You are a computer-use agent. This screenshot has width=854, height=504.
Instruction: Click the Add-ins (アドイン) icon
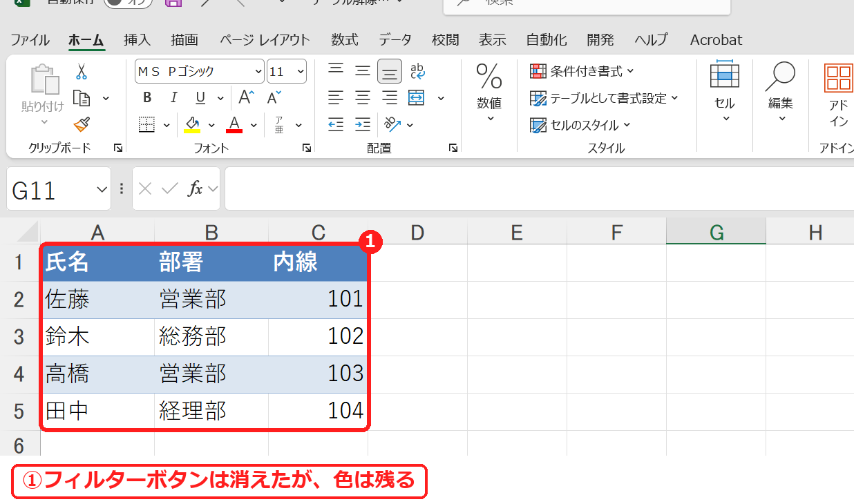(838, 95)
